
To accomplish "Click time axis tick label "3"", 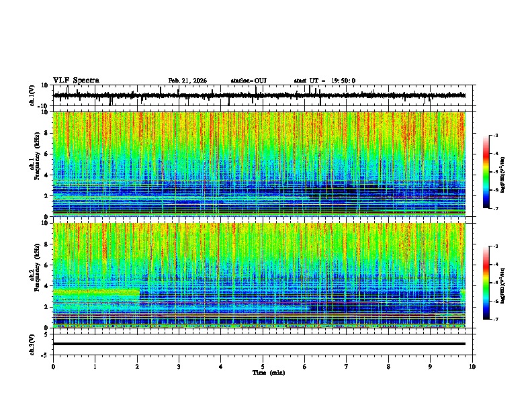I will click(179, 367).
